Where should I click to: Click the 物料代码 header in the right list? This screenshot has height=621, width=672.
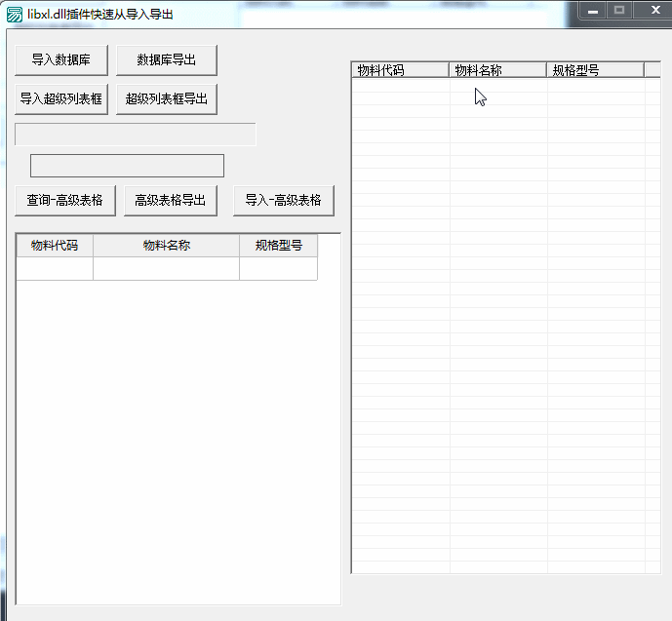(400, 70)
